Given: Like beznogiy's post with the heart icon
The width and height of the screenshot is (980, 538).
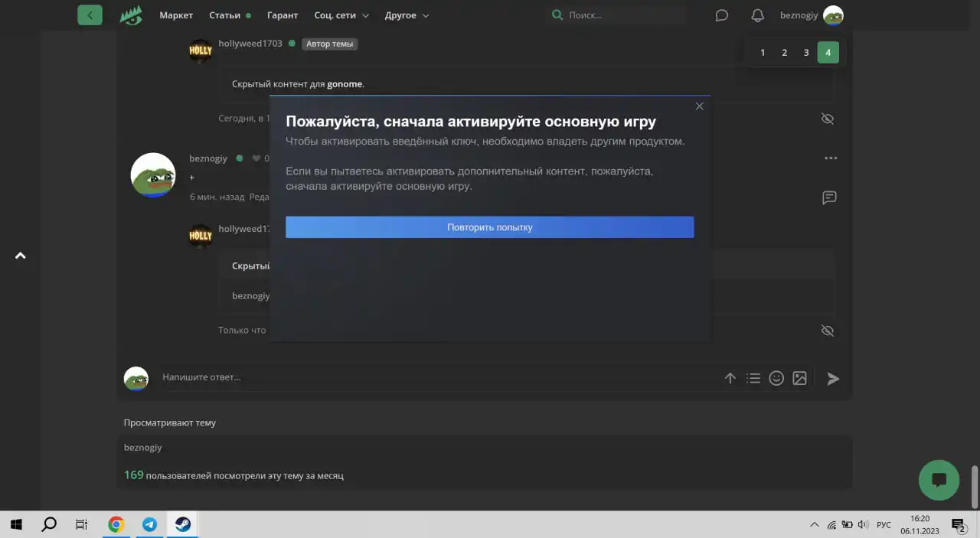Looking at the screenshot, I should pyautogui.click(x=256, y=158).
